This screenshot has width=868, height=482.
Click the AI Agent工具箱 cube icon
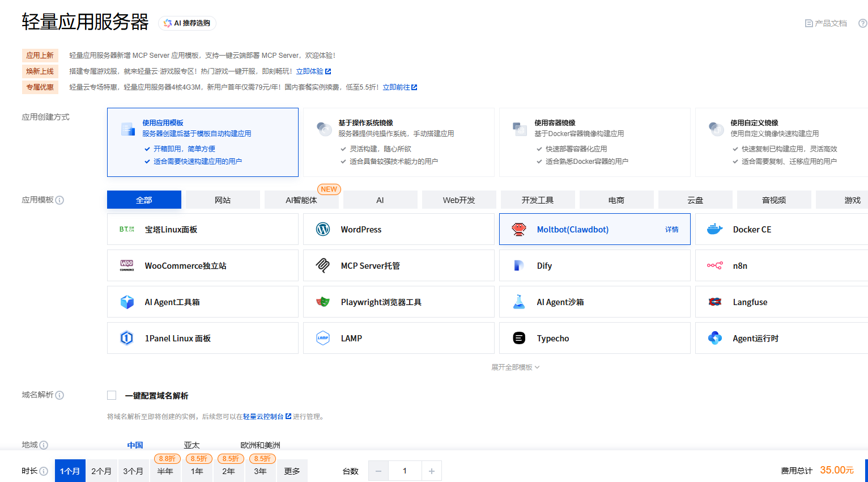pos(127,302)
